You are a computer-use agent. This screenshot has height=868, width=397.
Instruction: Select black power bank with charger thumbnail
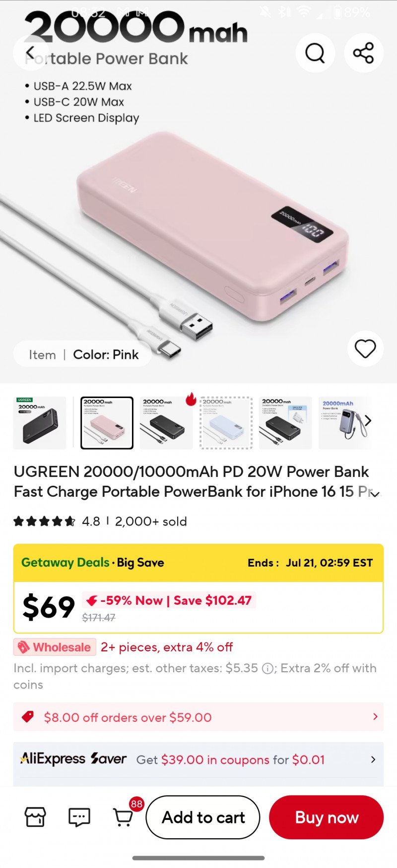coord(285,423)
